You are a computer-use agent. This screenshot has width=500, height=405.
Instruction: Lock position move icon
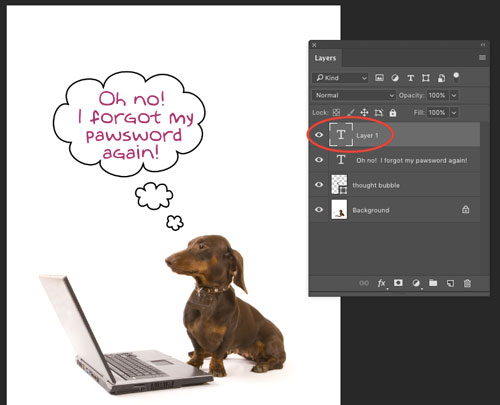[x=364, y=113]
